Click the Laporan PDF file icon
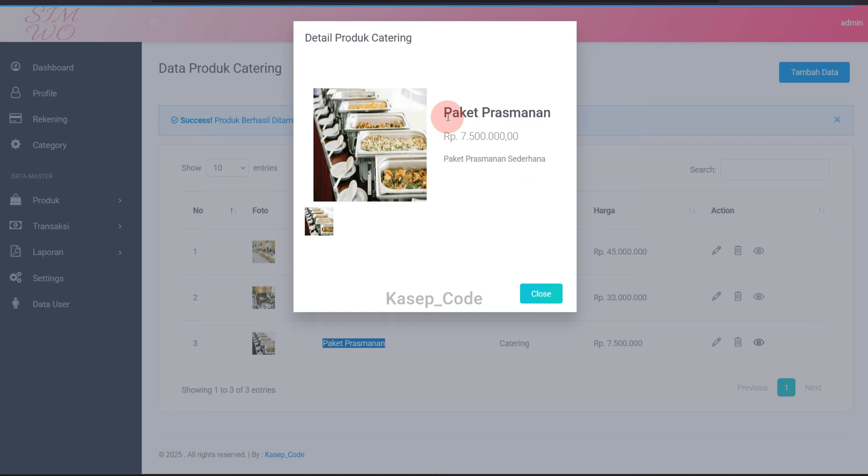 pyautogui.click(x=16, y=251)
